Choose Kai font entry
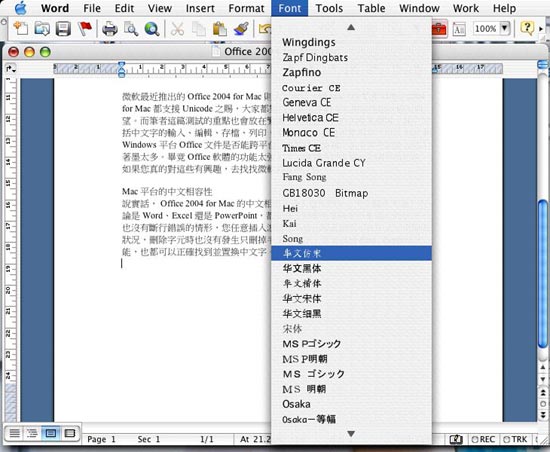 click(351, 223)
